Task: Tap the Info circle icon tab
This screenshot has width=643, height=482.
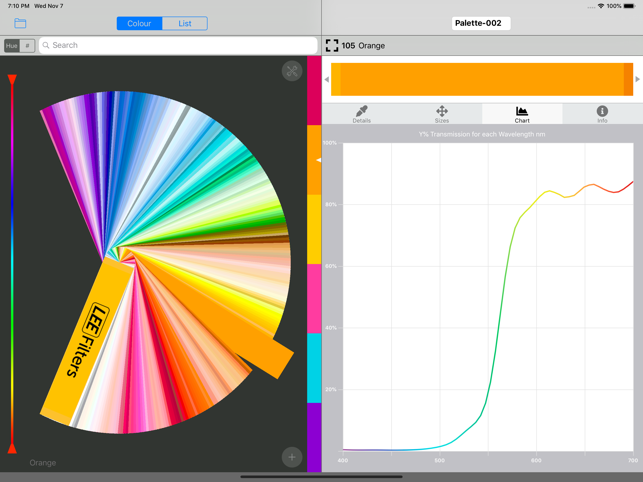Action: pos(602,114)
